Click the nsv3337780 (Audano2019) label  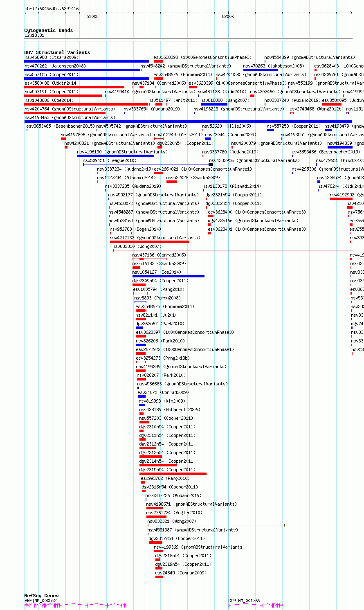(230, 152)
